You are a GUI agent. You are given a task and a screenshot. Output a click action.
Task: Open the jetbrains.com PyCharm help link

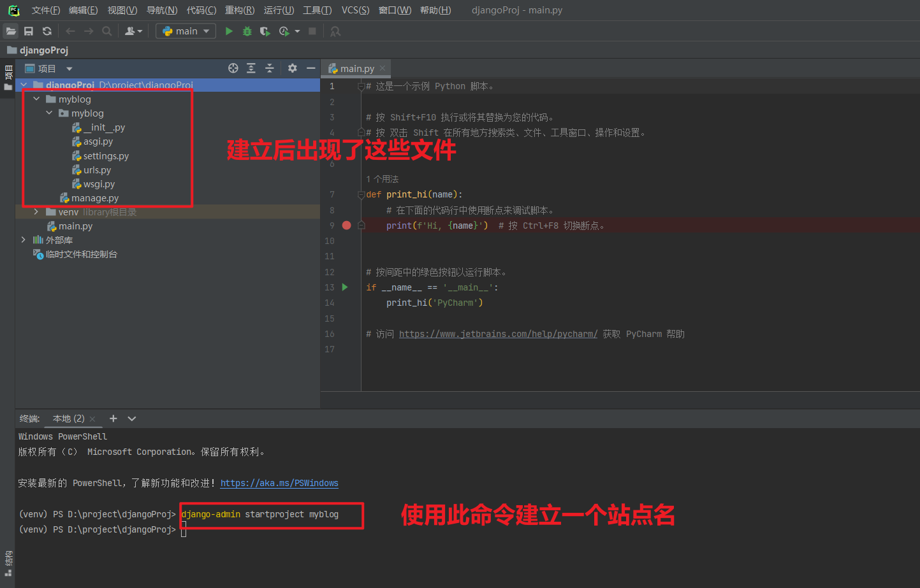coord(499,334)
